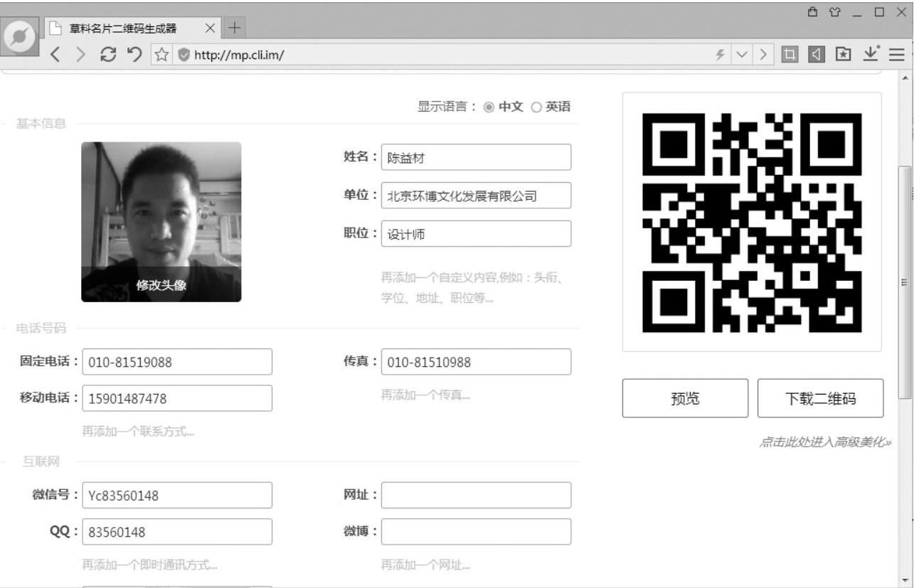Click the page vertical scrollbar thumb
Viewport: 914px width, 588px height.
pyautogui.click(x=905, y=282)
